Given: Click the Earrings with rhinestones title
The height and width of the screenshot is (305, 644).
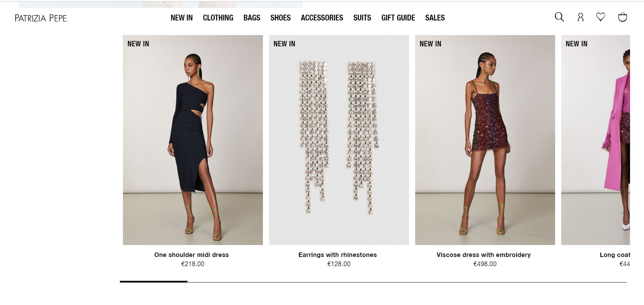Looking at the screenshot, I should click(x=337, y=255).
